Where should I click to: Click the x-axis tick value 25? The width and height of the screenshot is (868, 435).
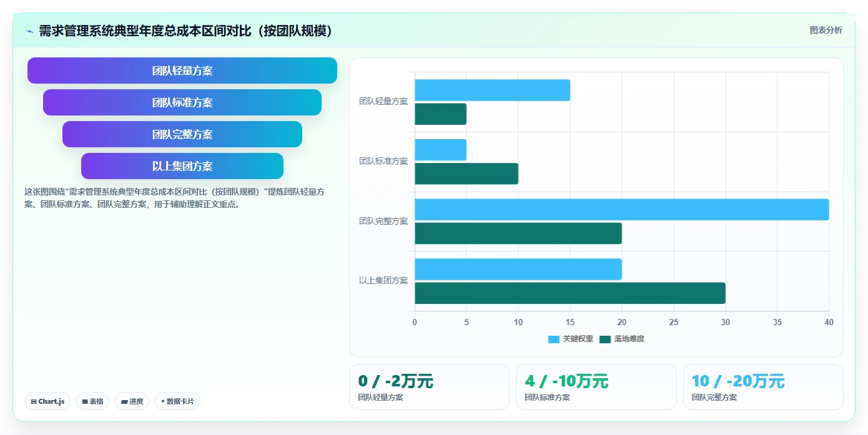673,322
